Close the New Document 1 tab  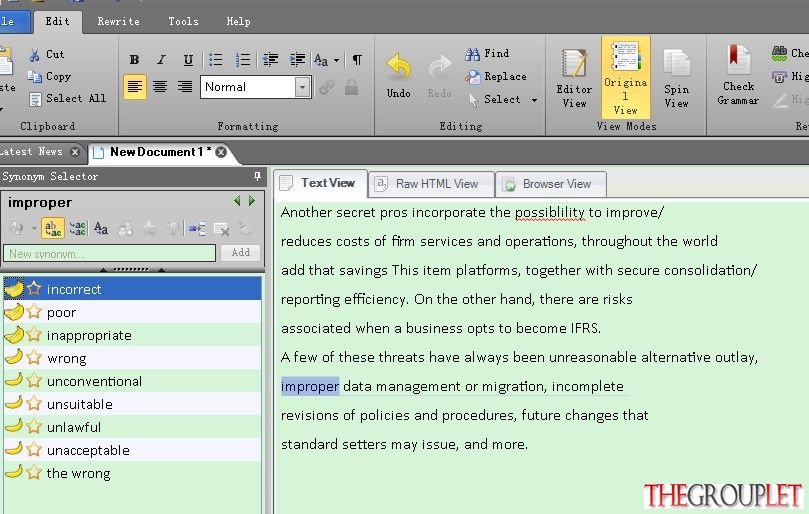tap(221, 152)
